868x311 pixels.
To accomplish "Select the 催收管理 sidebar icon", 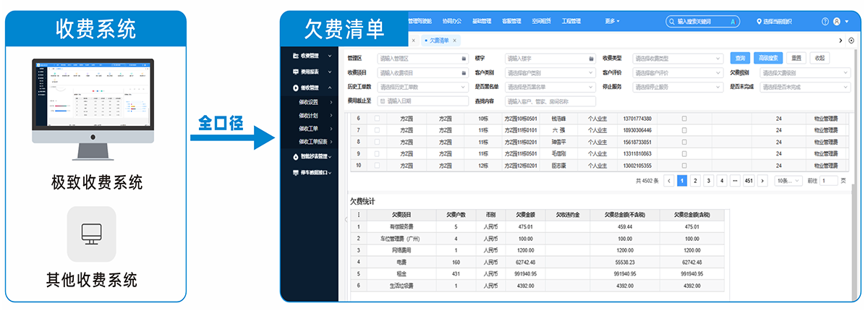I will 296,88.
